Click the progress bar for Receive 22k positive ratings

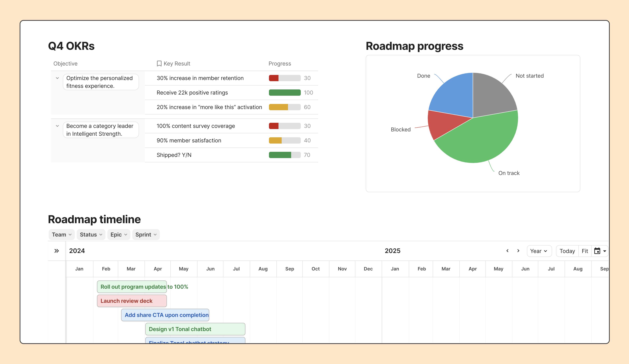pyautogui.click(x=284, y=93)
